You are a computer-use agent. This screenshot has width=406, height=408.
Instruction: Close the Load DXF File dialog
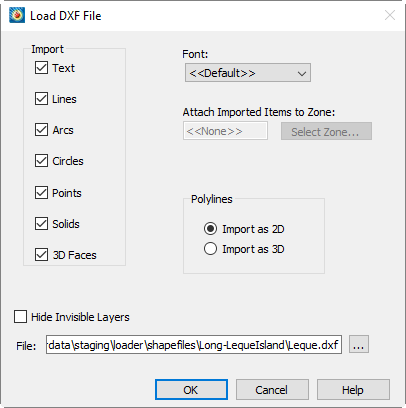pyautogui.click(x=390, y=15)
